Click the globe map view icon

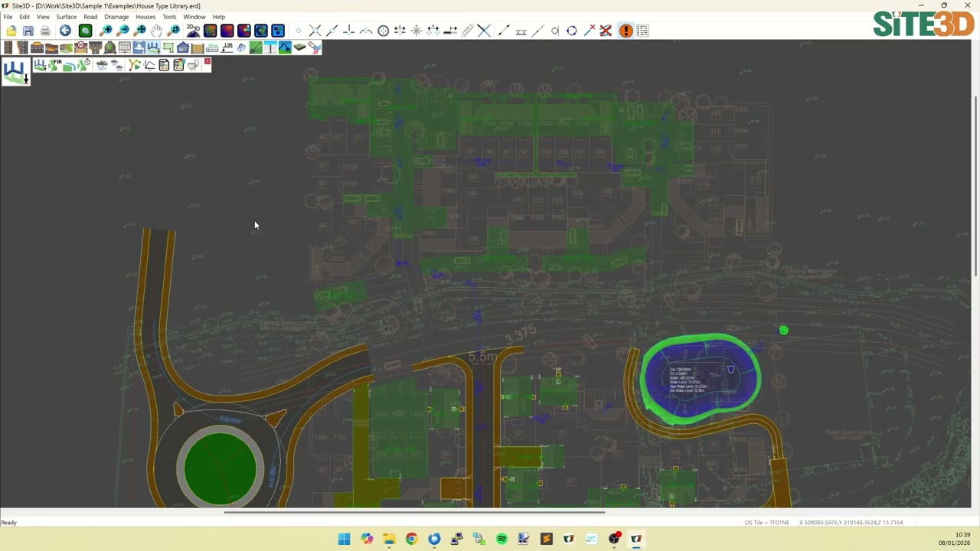pyautogui.click(x=261, y=31)
